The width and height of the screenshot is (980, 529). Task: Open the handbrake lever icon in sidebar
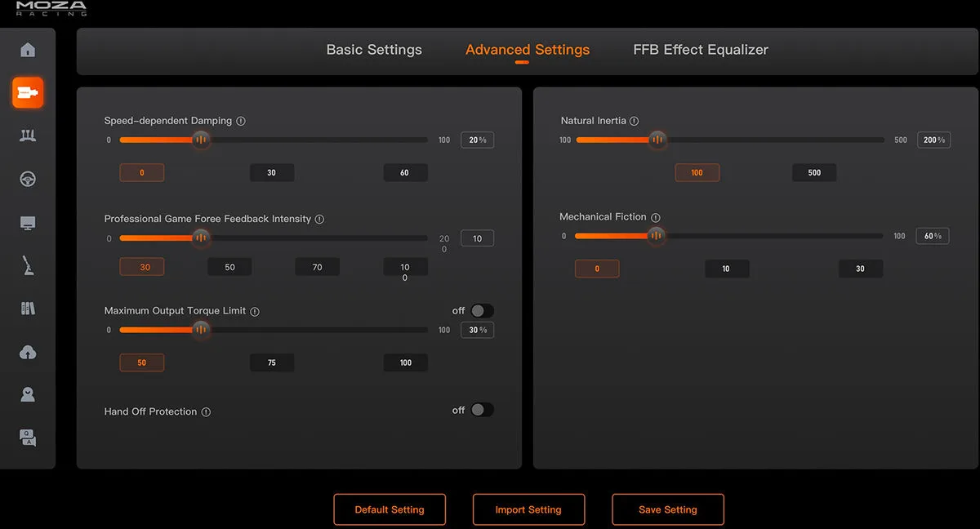tap(28, 265)
